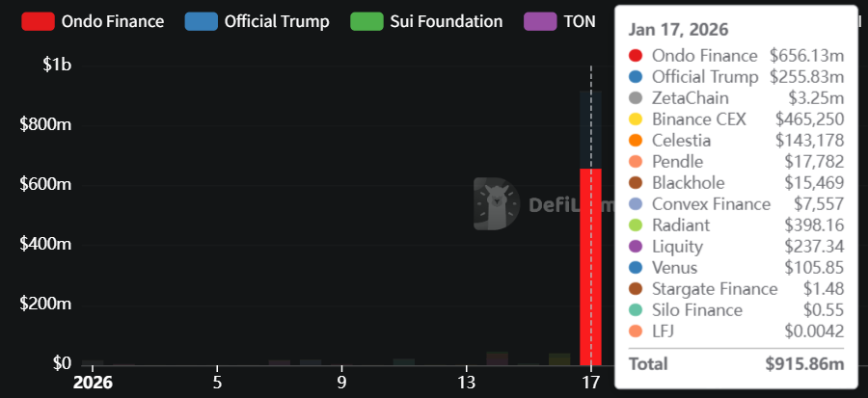Click the purple Liquity dot in tooltip
The width and height of the screenshot is (868, 398).
[x=635, y=247]
